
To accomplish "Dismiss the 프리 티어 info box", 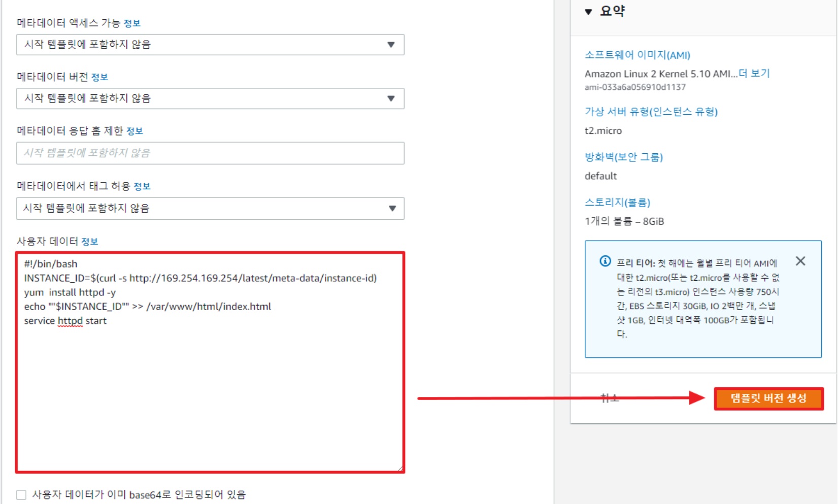I will [x=800, y=261].
